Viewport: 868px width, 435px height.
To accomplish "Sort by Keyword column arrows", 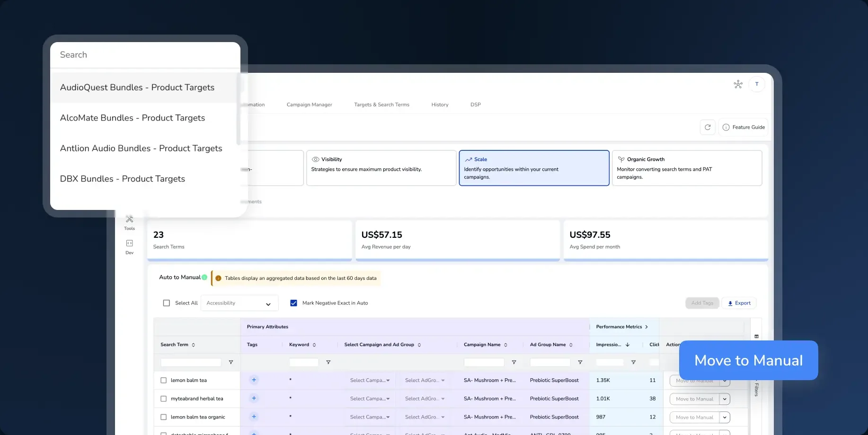I will point(314,345).
